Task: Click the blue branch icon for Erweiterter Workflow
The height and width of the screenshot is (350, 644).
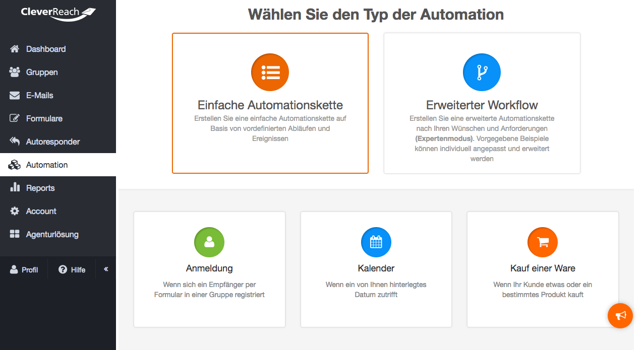Action: (482, 73)
